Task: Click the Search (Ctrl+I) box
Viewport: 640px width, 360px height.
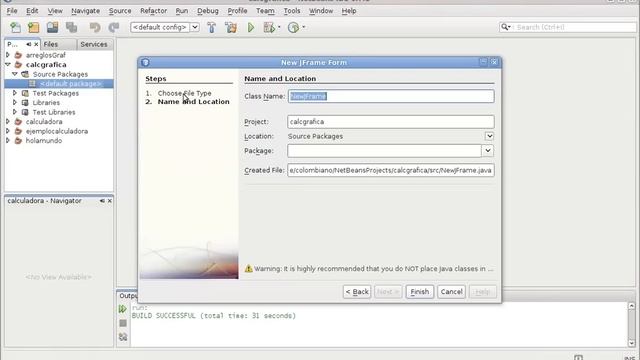Action: click(x=568, y=27)
